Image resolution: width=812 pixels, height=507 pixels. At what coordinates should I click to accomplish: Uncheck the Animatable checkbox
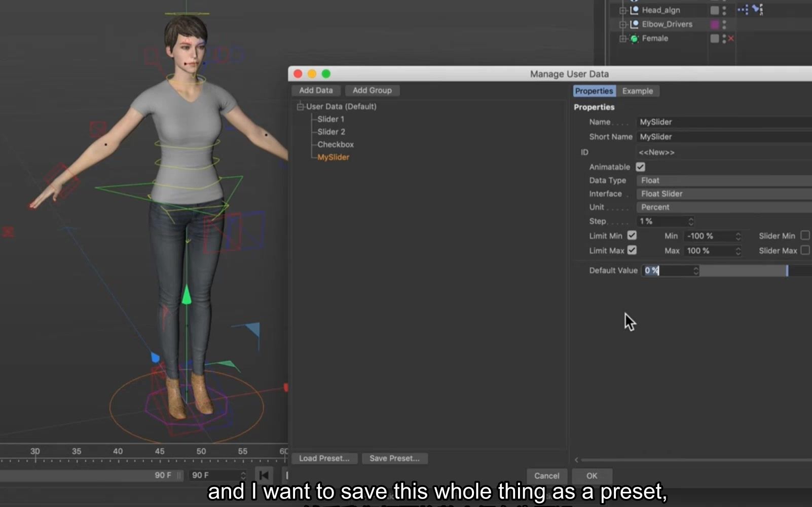click(640, 167)
